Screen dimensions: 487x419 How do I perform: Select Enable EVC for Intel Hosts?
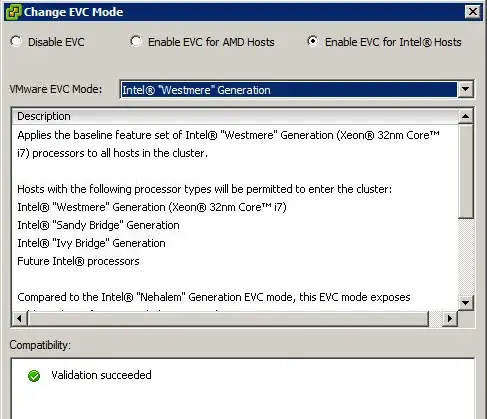pos(313,41)
